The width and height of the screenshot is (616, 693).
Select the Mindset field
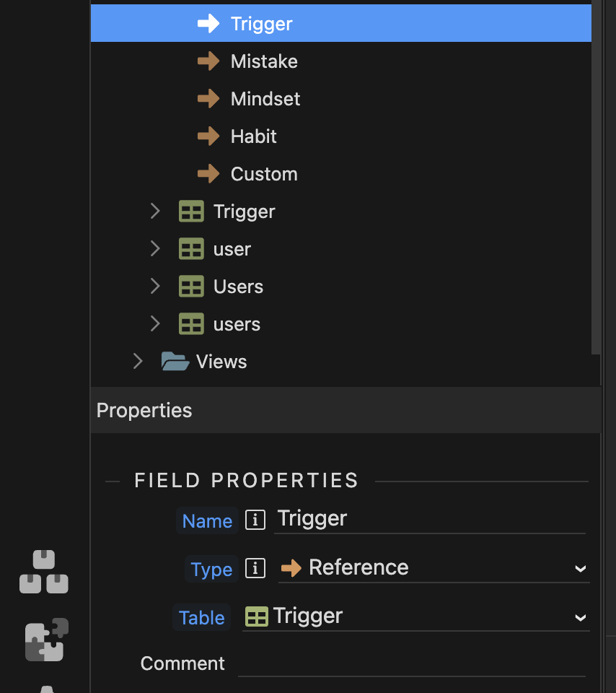tap(265, 99)
